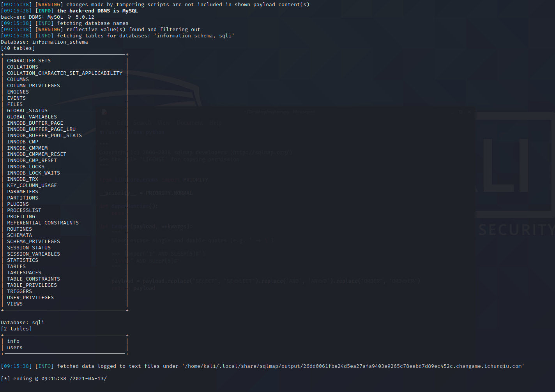The image size is (555, 392).
Task: Click INNODB_BUFFER_POOL_STATS row
Action: (44, 136)
